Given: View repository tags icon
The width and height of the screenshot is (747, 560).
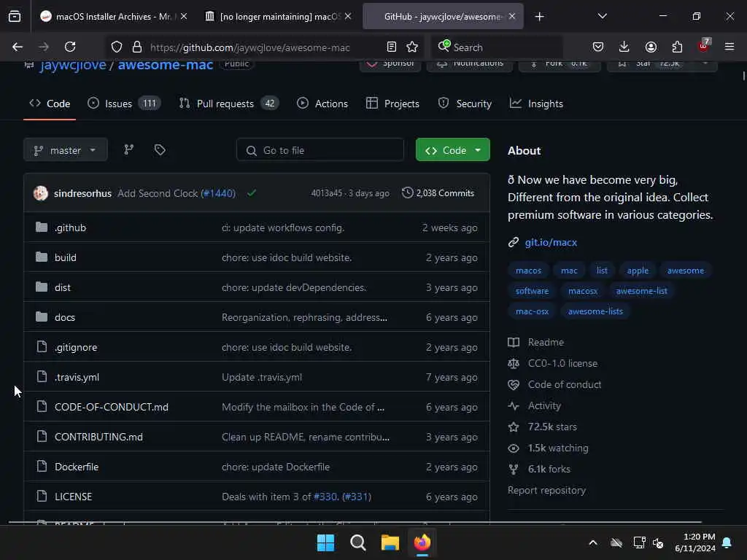Looking at the screenshot, I should pyautogui.click(x=160, y=150).
